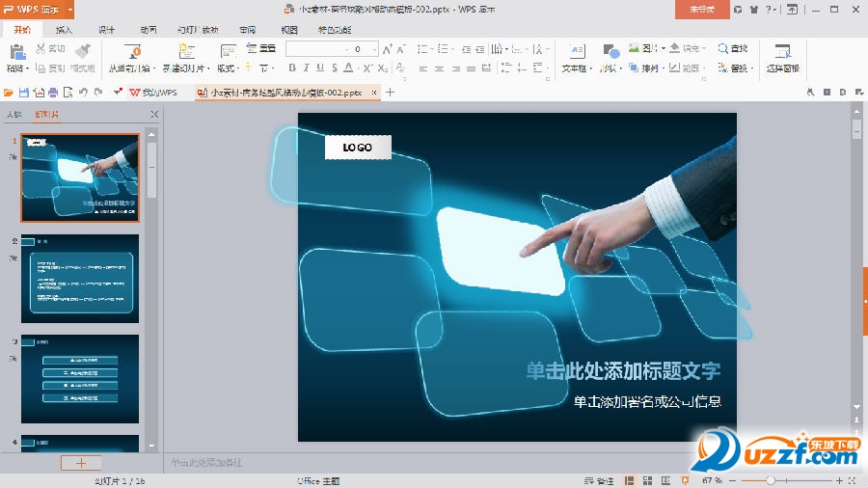This screenshot has width=868, height=488.
Task: Click the zoom slider handle
Action: click(770, 481)
